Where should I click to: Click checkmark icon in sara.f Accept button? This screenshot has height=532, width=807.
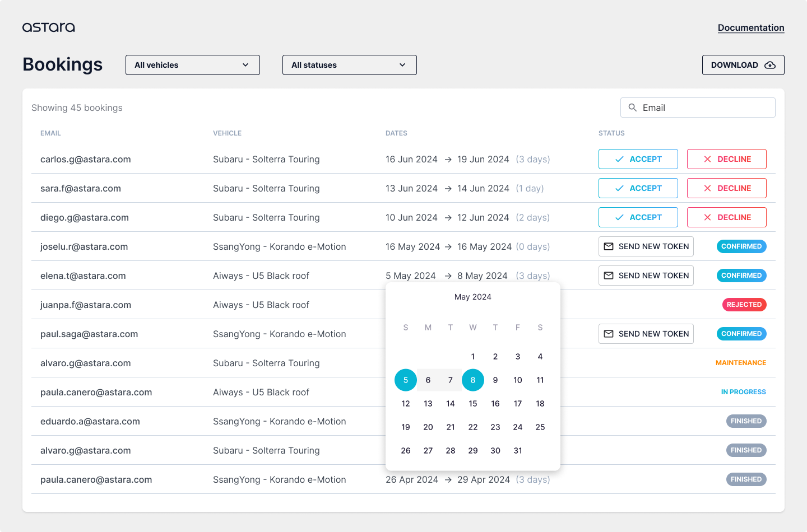(619, 188)
